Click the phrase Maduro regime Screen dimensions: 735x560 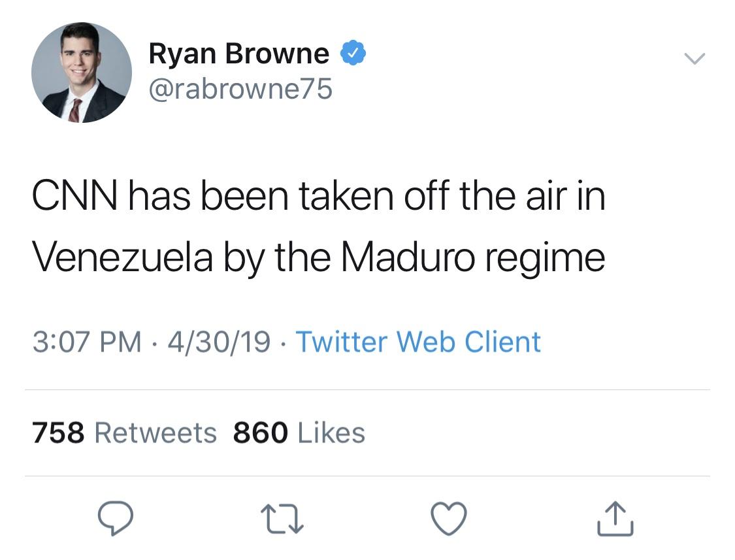[x=473, y=258]
